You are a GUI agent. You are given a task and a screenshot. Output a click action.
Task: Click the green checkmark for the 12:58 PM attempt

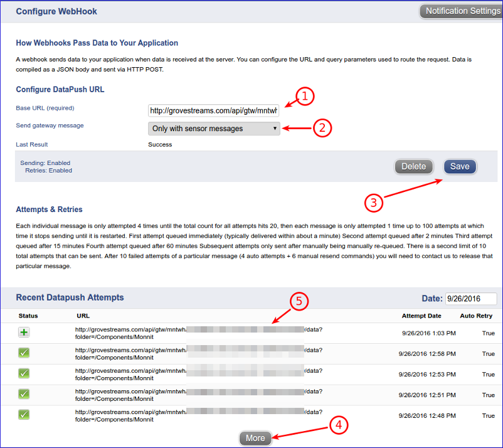(24, 353)
